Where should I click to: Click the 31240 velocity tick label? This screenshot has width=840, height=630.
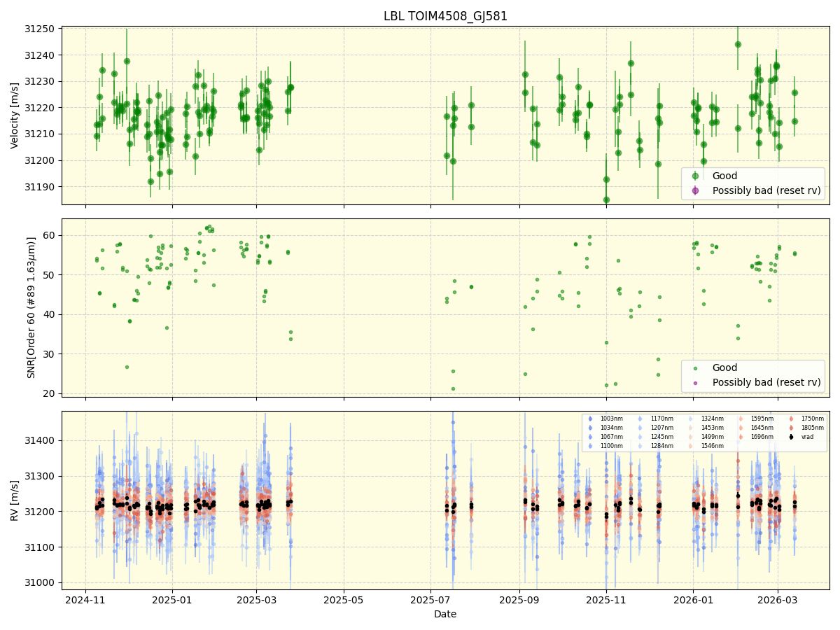41,55
